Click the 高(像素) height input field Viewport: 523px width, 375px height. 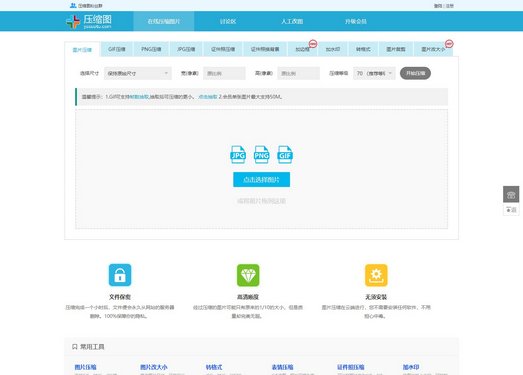click(298, 73)
